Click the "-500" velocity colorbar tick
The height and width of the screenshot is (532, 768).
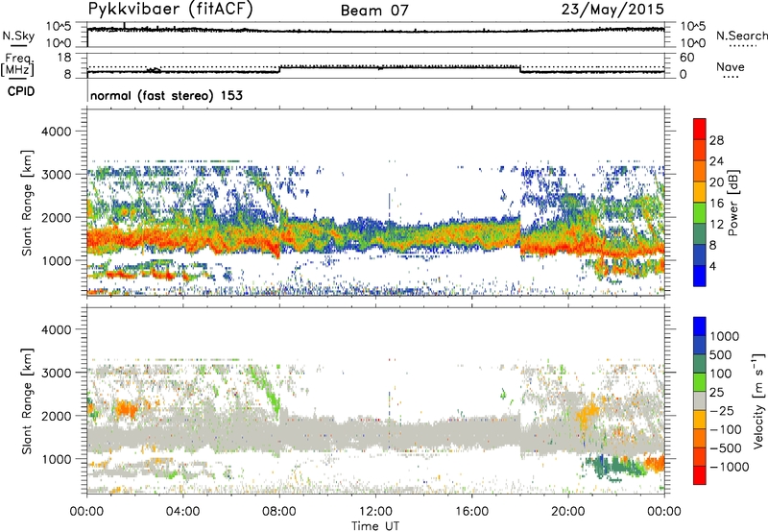[x=726, y=447]
